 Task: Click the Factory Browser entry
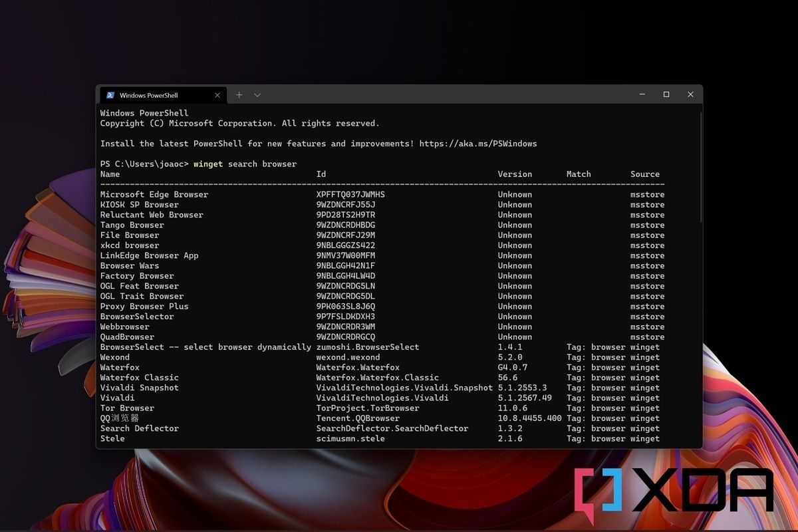click(x=137, y=276)
